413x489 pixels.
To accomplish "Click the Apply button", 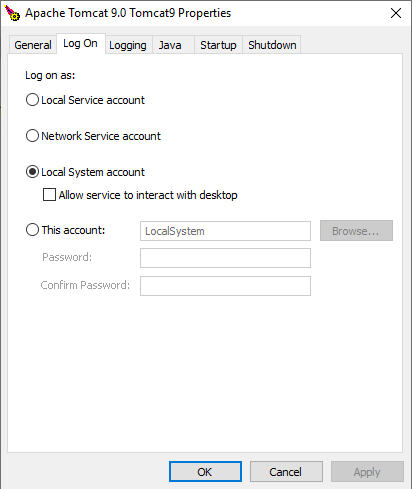I will 367,471.
